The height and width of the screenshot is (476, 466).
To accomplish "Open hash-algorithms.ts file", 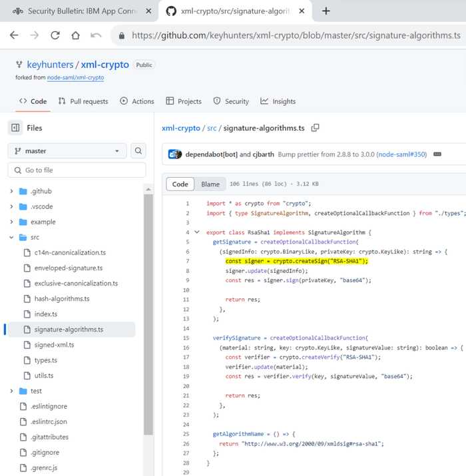I will [x=62, y=299].
